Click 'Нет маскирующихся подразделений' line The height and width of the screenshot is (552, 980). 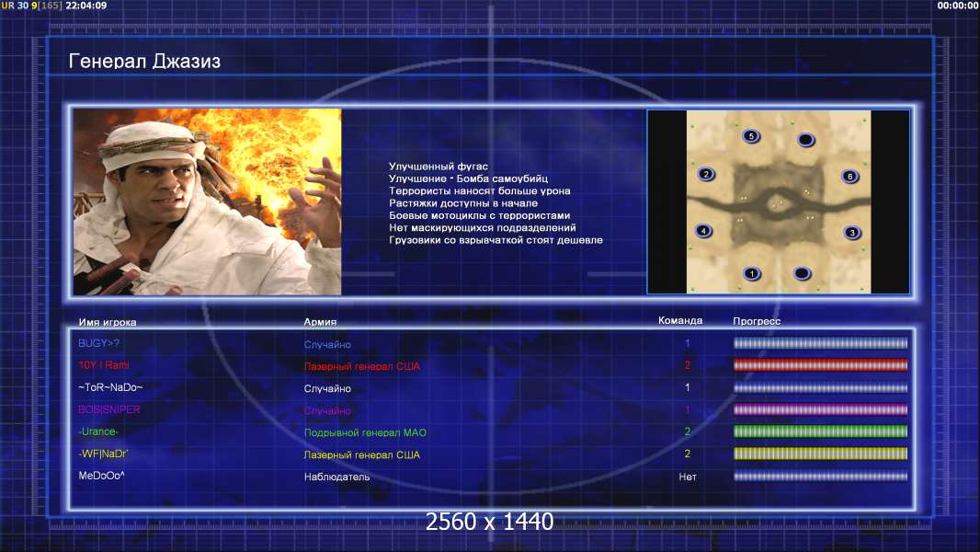[483, 227]
